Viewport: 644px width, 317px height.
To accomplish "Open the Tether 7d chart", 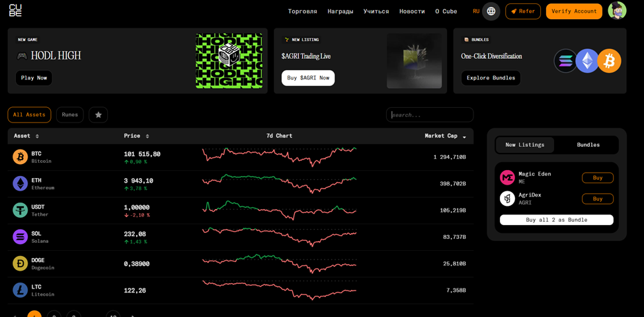I will coord(279,210).
